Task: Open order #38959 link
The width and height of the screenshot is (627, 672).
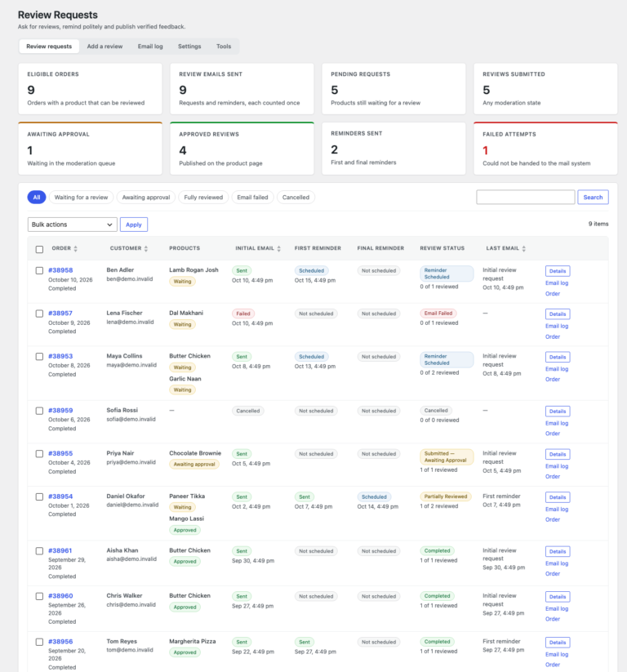Action: pyautogui.click(x=60, y=411)
